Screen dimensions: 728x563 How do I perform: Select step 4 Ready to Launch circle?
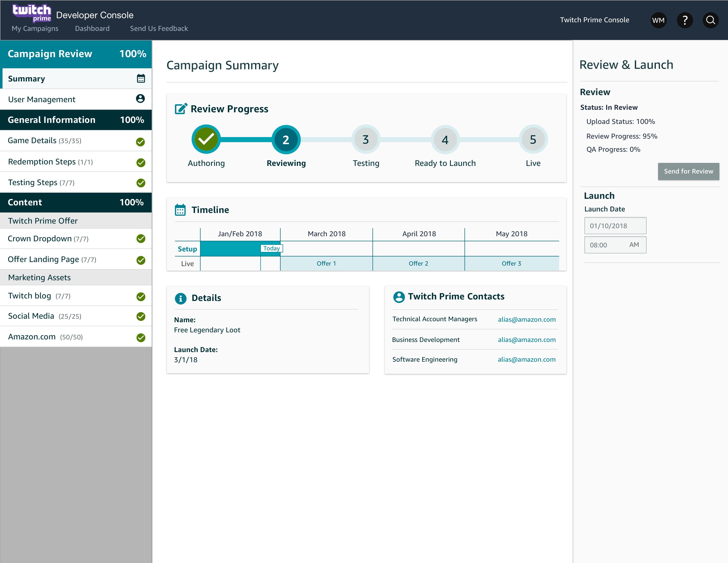click(x=445, y=139)
